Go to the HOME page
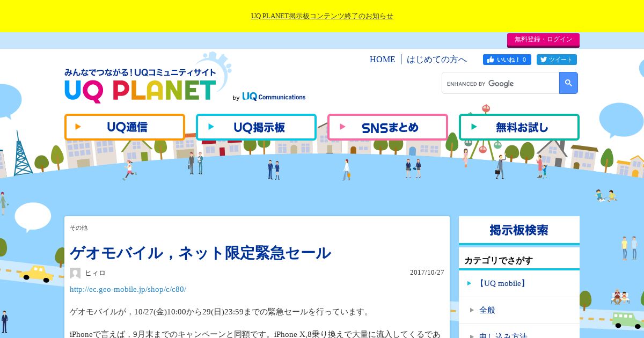 coord(382,60)
